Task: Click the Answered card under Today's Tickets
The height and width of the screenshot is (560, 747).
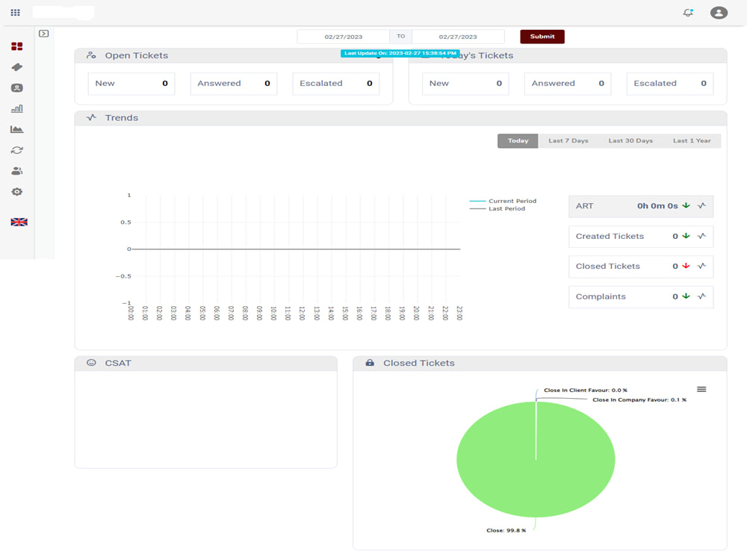Action: point(568,84)
